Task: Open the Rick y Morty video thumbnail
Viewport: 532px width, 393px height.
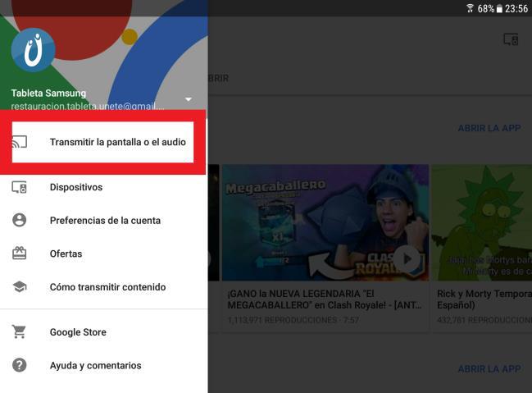Action: (x=482, y=222)
